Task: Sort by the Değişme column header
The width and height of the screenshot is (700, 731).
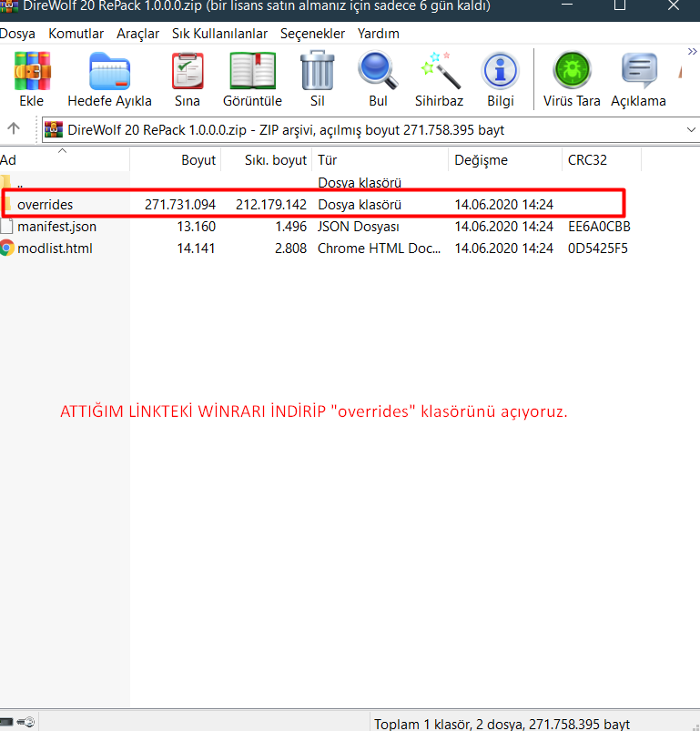Action: 505,160
